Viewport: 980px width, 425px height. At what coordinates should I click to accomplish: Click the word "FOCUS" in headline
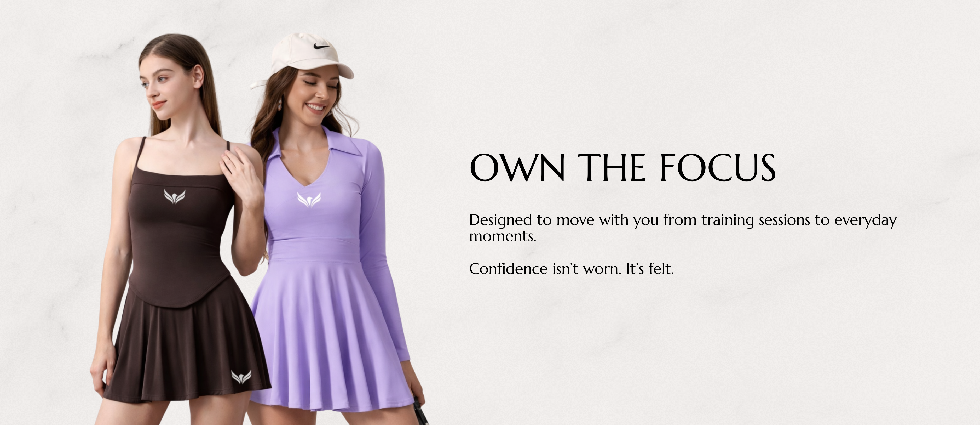718,168
